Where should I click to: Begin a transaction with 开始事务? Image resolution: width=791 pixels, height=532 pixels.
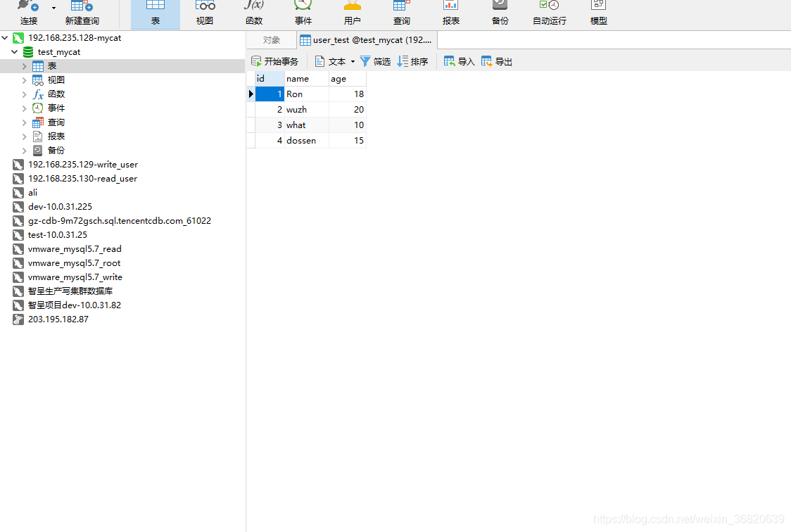coord(275,61)
